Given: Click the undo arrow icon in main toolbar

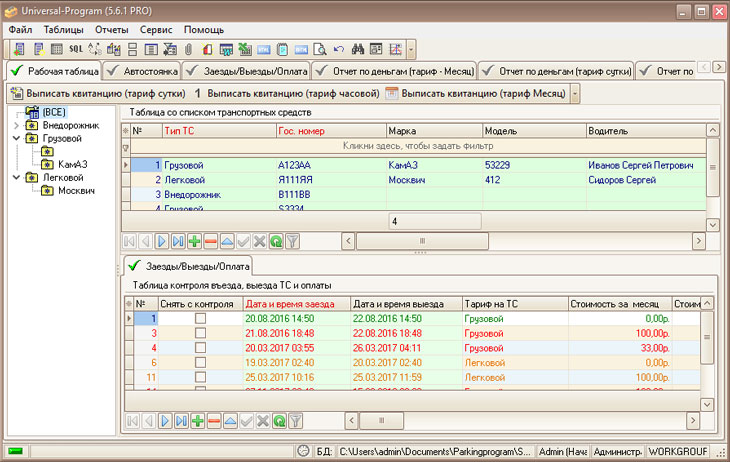Looking at the screenshot, I should pos(339,49).
